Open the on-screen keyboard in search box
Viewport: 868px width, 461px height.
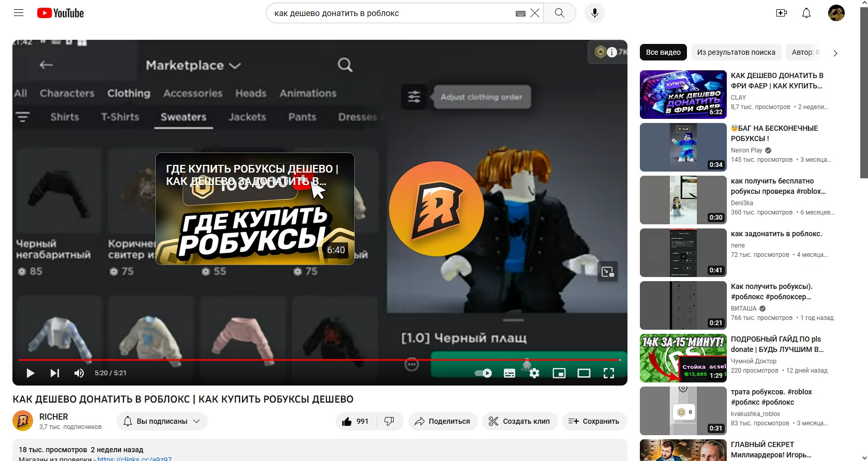coord(520,13)
